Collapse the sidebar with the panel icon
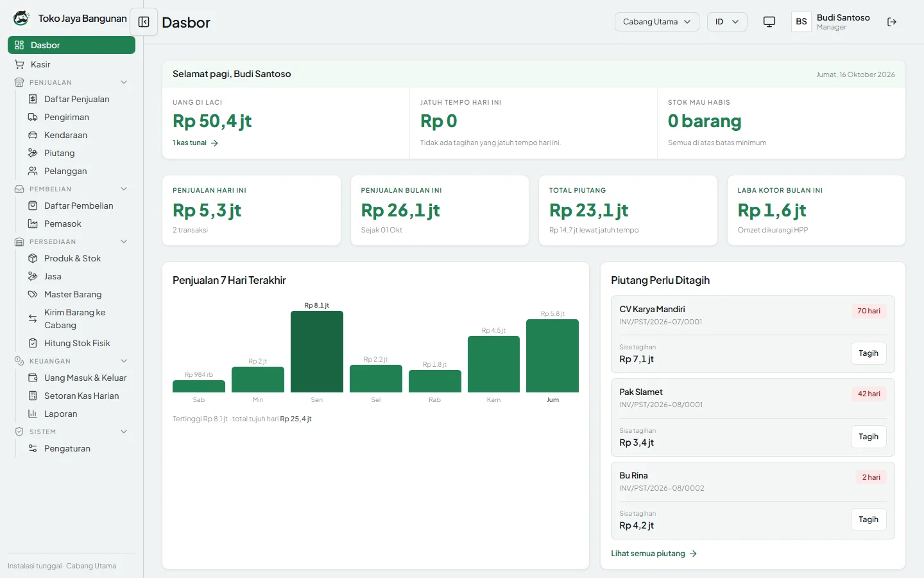This screenshot has width=924, height=578. (x=144, y=22)
